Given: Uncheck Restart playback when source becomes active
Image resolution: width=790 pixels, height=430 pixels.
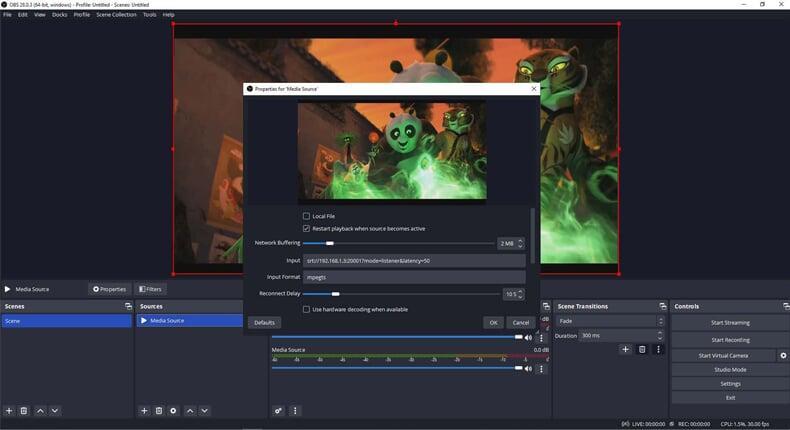Looking at the screenshot, I should pyautogui.click(x=306, y=229).
